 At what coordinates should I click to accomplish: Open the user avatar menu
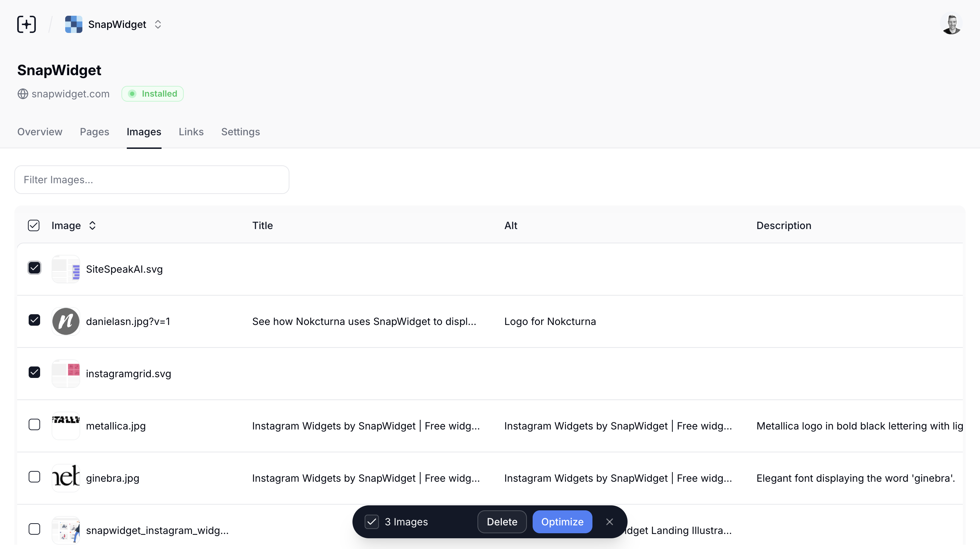coord(951,24)
